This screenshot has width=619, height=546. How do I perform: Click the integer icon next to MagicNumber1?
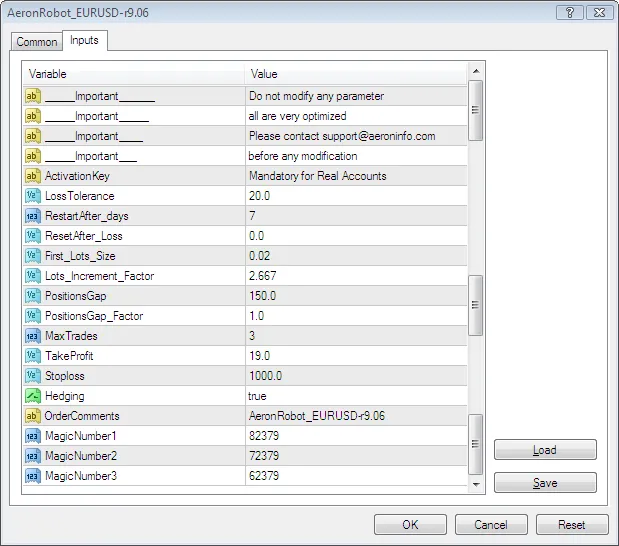33,436
